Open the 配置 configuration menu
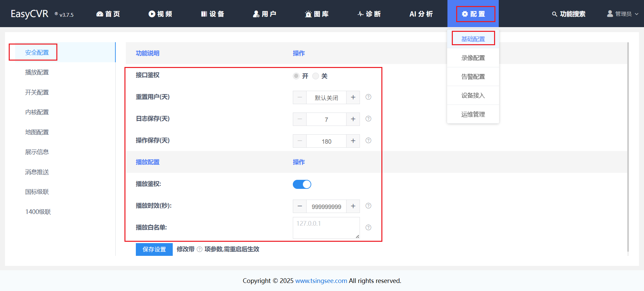This screenshot has width=644, height=291. pos(473,14)
